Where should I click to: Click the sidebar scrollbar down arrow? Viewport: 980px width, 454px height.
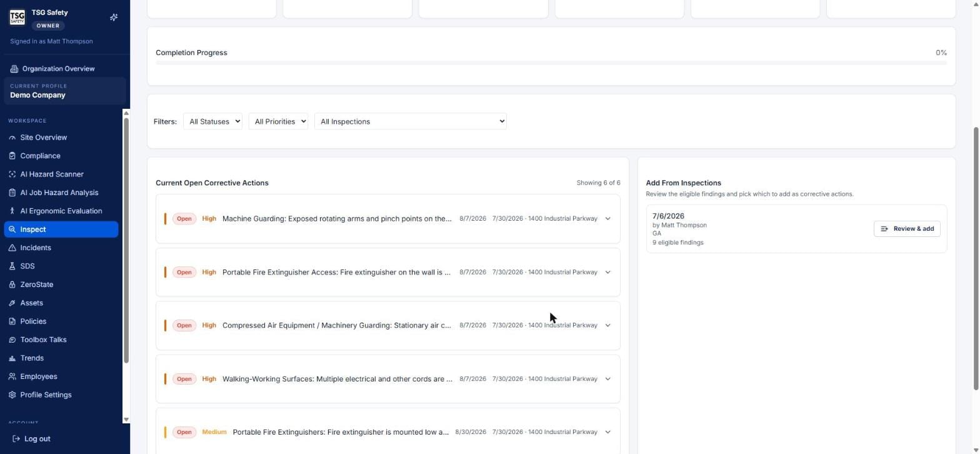(x=126, y=420)
